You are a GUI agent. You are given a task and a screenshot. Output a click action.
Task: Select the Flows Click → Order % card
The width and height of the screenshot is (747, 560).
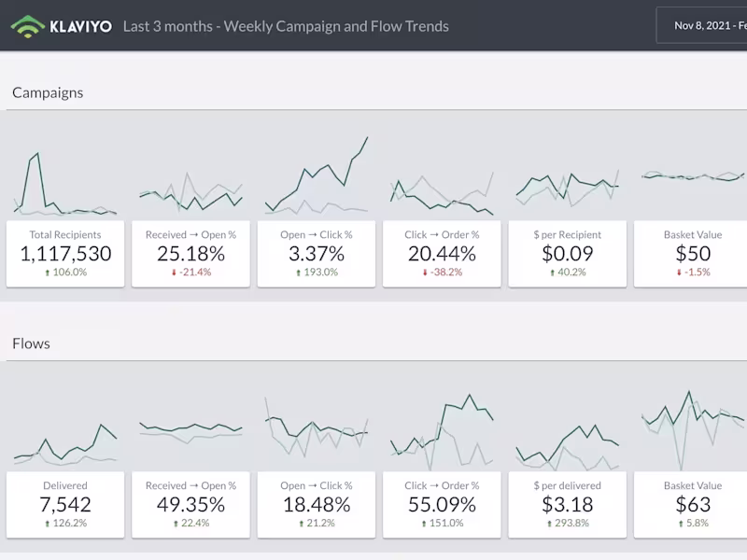click(441, 505)
